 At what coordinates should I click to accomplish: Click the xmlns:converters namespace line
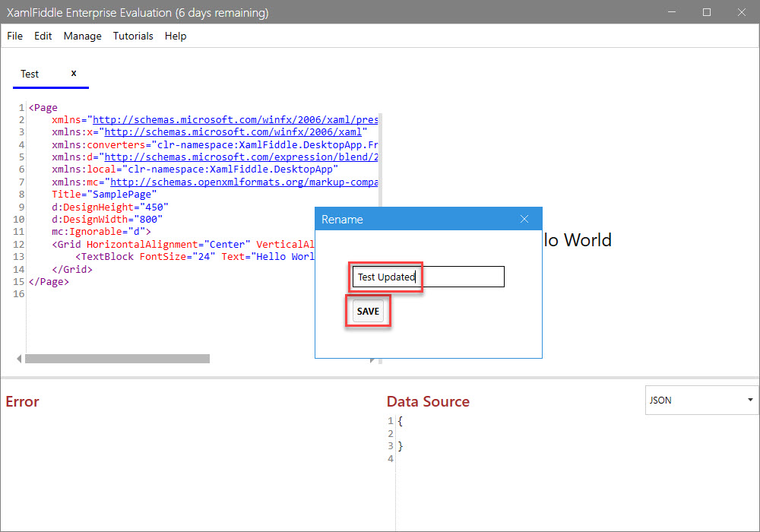pyautogui.click(x=215, y=145)
